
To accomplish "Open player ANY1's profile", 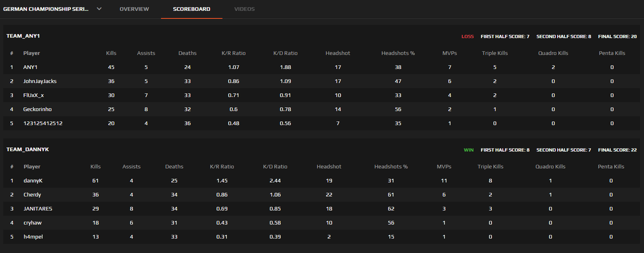I will tap(31, 68).
